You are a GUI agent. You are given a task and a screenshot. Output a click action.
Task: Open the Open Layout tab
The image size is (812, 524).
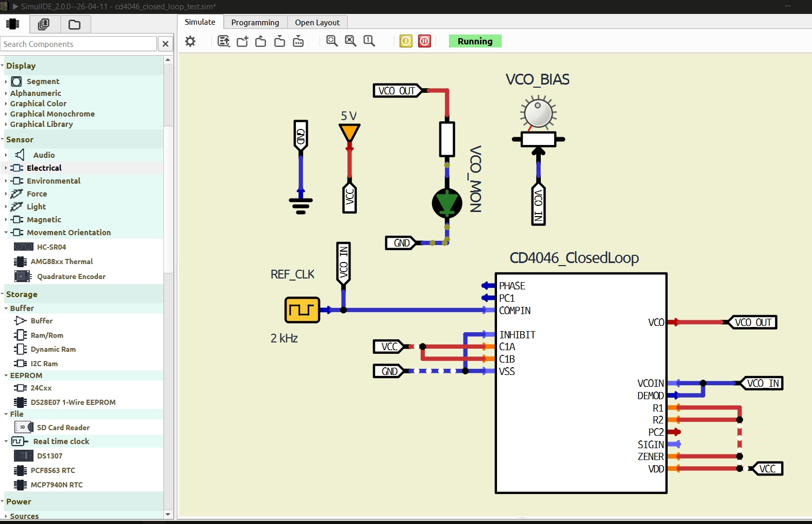click(x=317, y=22)
